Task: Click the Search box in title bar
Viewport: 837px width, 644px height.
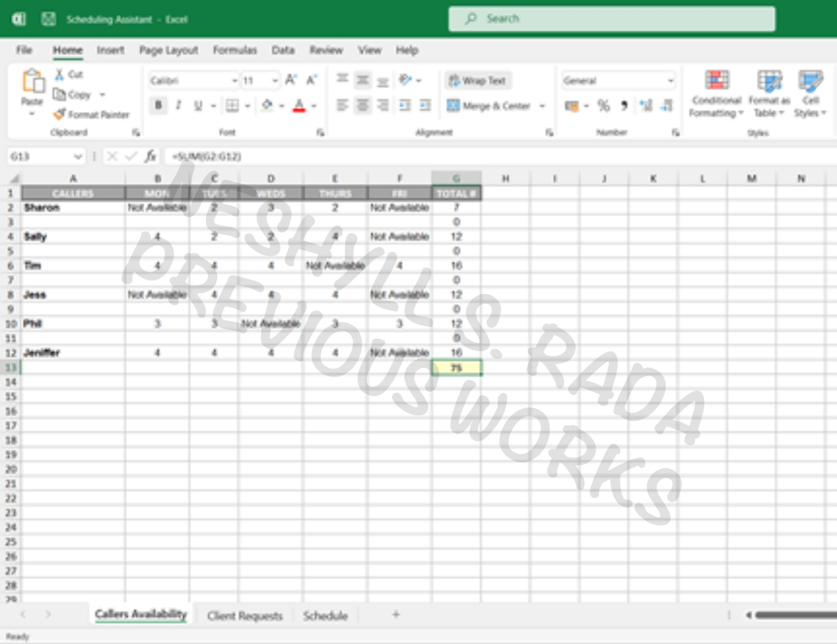Action: tap(612, 18)
